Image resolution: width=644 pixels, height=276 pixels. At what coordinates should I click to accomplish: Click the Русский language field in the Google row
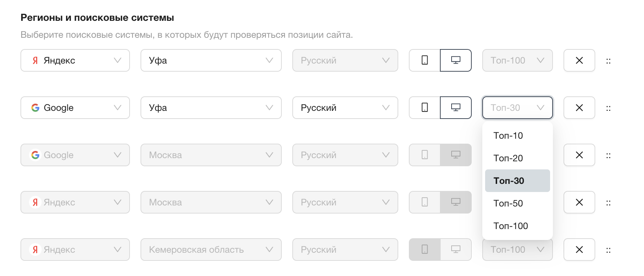[x=345, y=108]
